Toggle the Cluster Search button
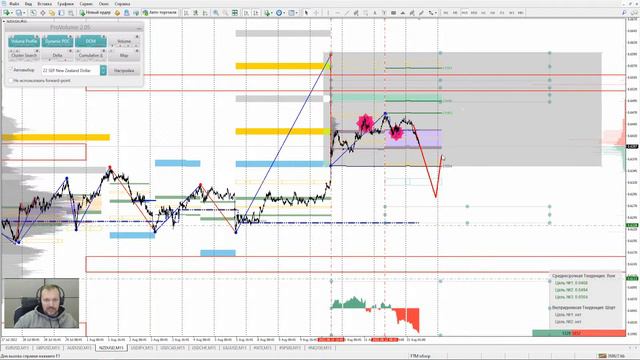This screenshot has width=640, height=360. (x=24, y=55)
